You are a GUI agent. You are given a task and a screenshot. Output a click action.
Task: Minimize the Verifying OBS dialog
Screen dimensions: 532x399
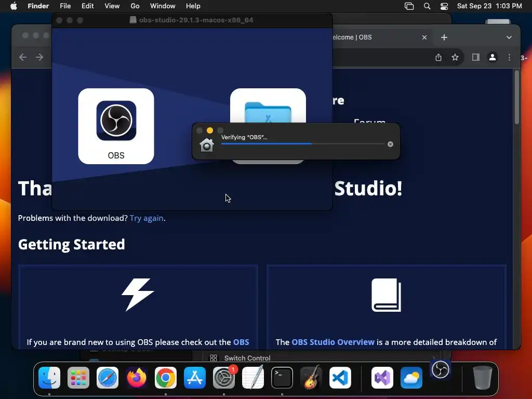coord(210,130)
